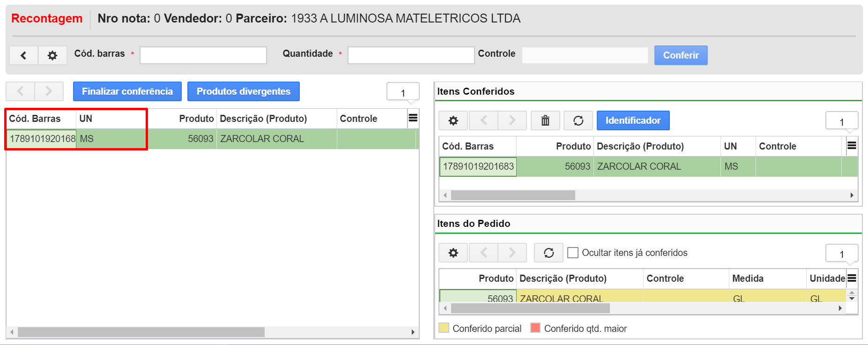868x345 pixels.
Task: Click Finalizar conferência button
Action: [x=127, y=91]
